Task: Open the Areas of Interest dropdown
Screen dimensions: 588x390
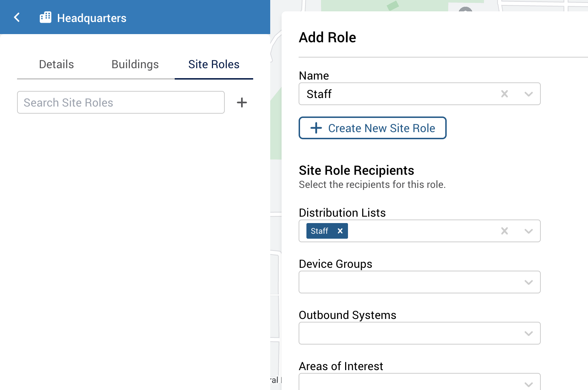Action: [528, 384]
